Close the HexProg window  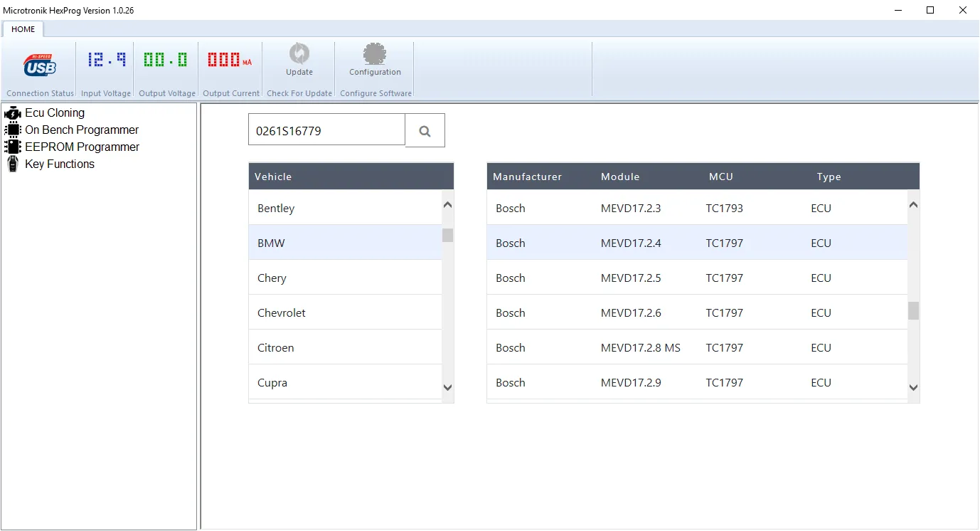963,10
